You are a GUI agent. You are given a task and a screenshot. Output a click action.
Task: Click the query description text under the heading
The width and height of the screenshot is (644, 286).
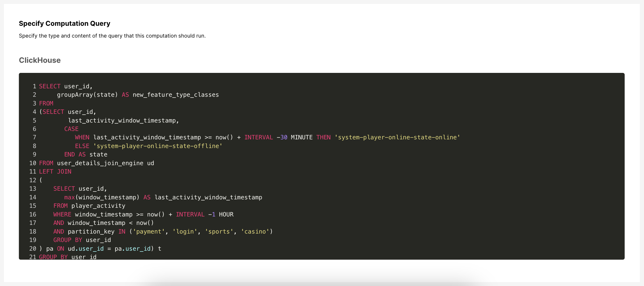[112, 36]
